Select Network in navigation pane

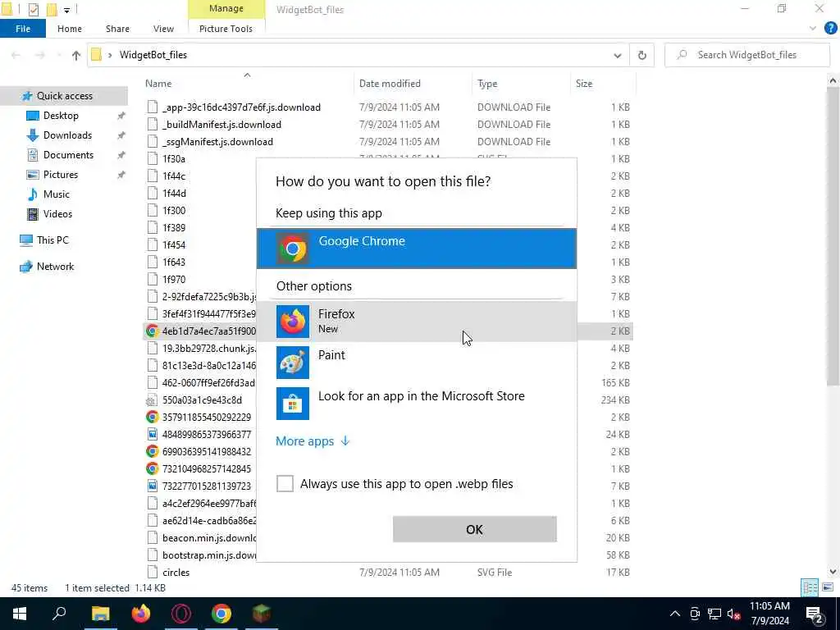pos(55,267)
